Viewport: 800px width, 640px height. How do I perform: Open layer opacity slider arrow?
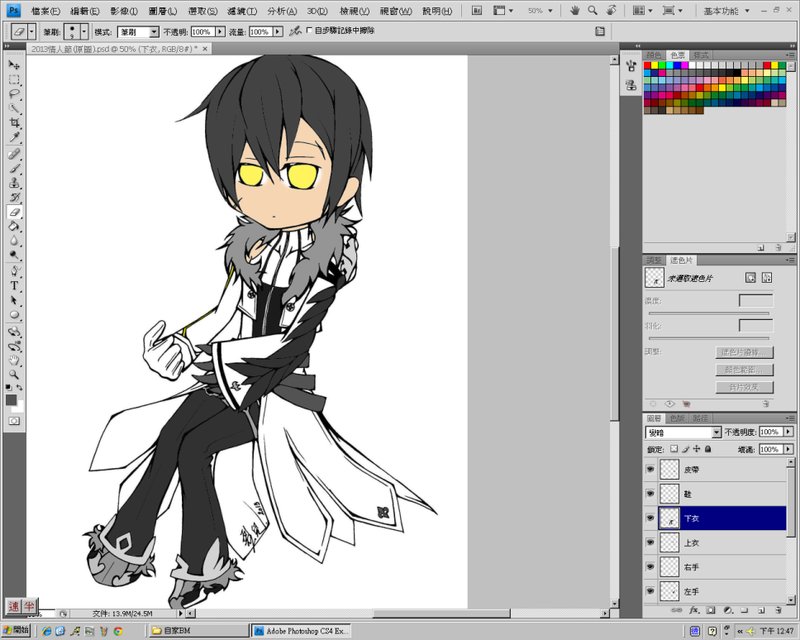[x=789, y=432]
